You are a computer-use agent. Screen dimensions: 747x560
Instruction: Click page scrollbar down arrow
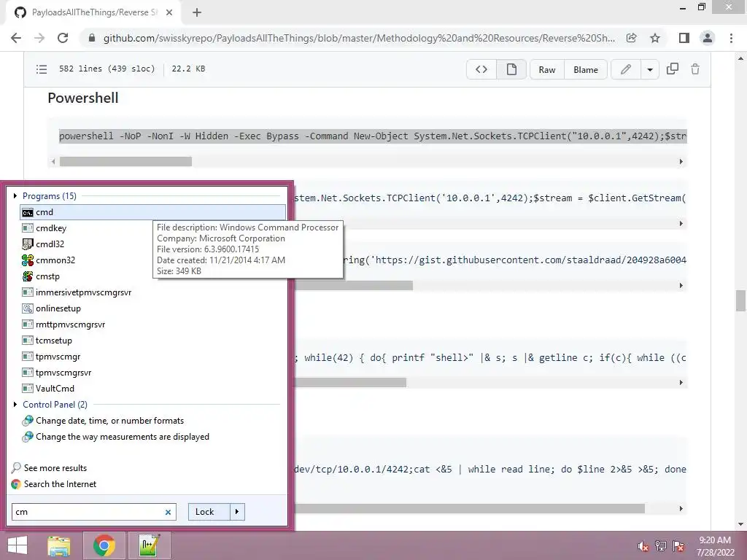pyautogui.click(x=740, y=524)
